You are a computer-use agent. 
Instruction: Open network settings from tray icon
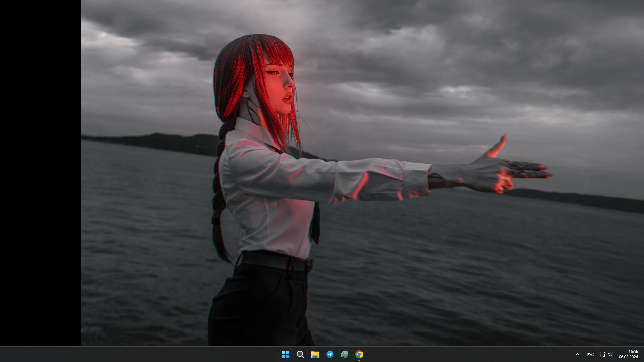tap(602, 354)
